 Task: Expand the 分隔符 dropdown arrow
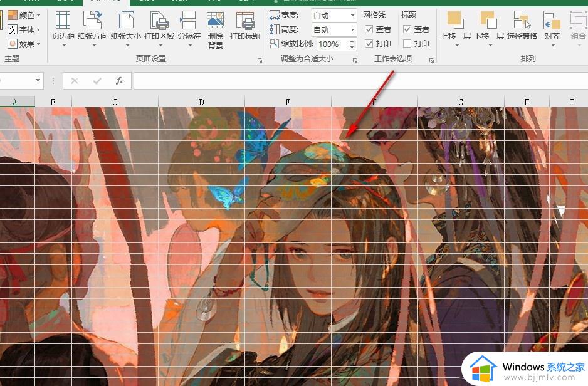pyautogui.click(x=190, y=46)
